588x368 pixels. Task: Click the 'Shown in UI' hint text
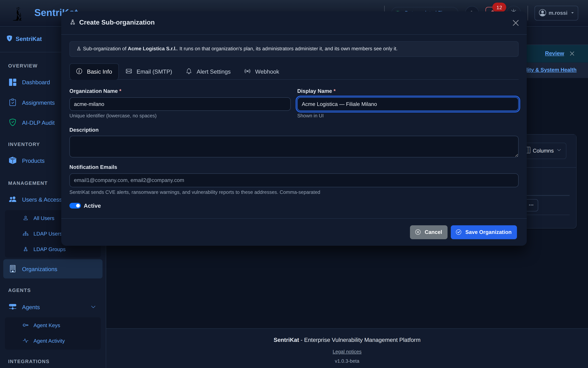pyautogui.click(x=310, y=116)
